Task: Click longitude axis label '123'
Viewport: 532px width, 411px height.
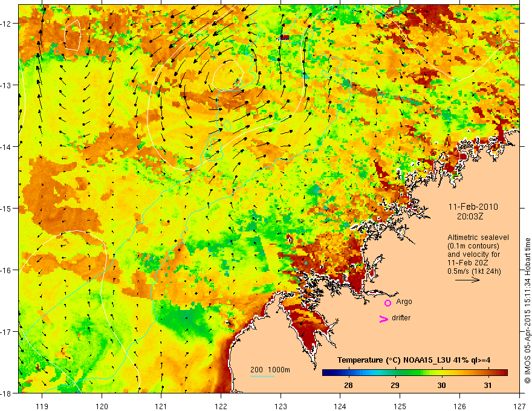Action: 281,406
